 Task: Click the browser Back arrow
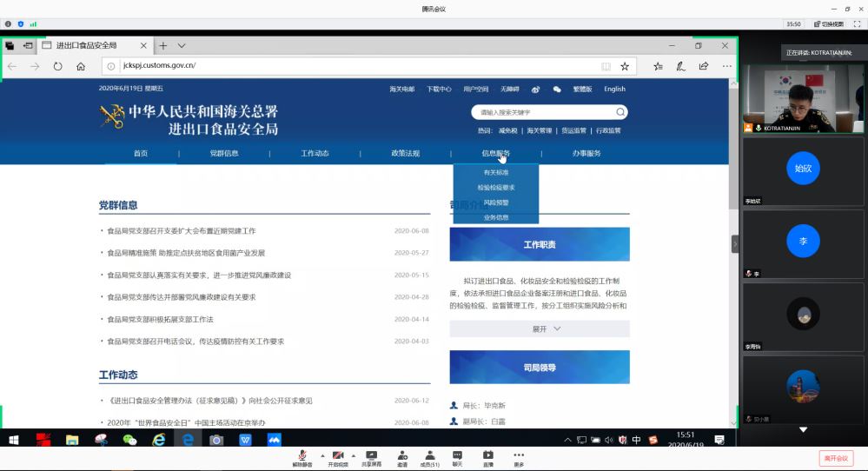11,66
